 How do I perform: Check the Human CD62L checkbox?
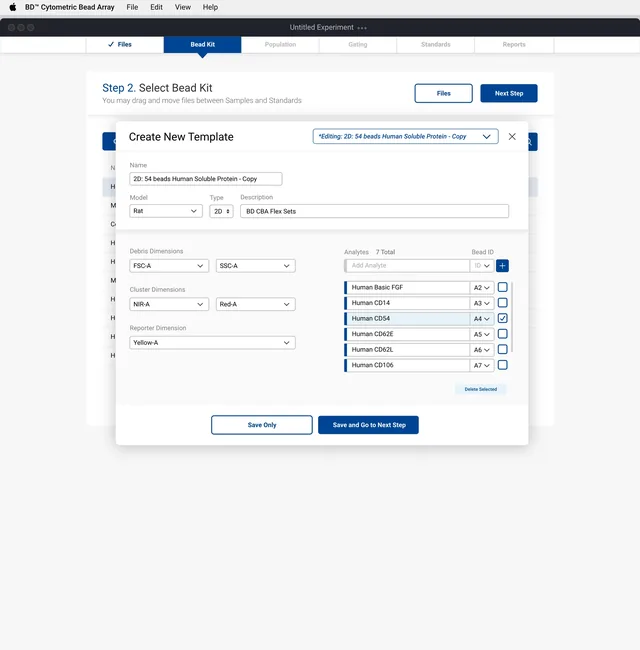tap(502, 349)
